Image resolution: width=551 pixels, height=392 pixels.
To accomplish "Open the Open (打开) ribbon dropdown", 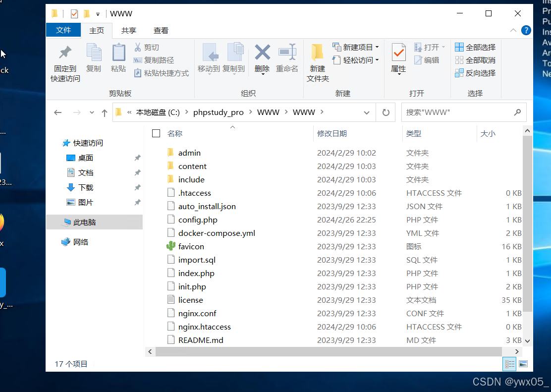I will (x=430, y=47).
